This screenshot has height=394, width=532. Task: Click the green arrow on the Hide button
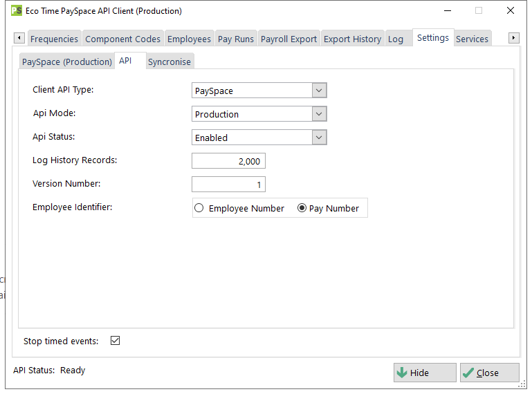point(402,373)
